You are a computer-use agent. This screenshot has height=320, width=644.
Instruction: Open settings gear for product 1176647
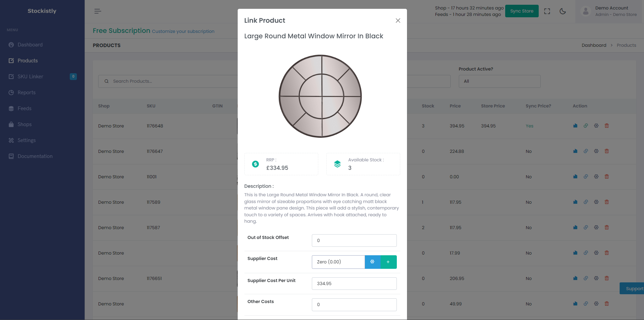point(596,151)
